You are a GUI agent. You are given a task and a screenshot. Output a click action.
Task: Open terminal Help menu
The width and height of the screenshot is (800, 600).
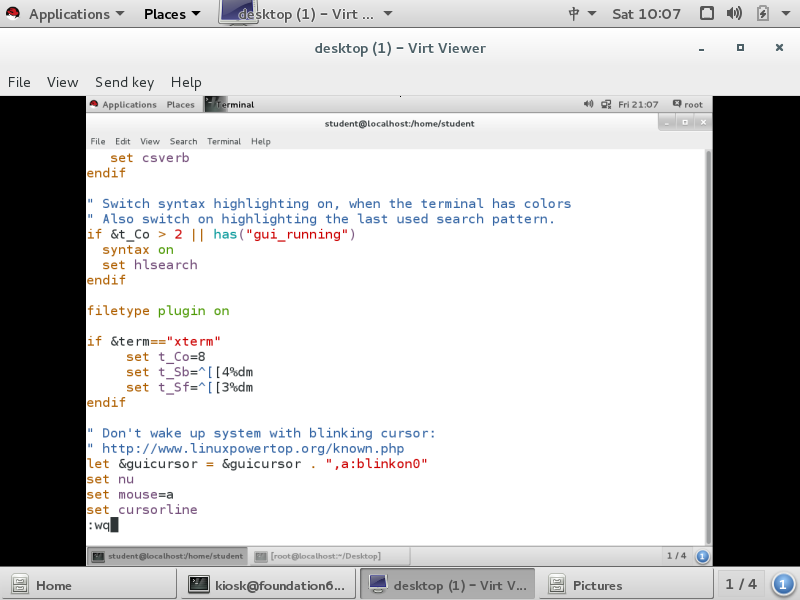[x=261, y=141]
